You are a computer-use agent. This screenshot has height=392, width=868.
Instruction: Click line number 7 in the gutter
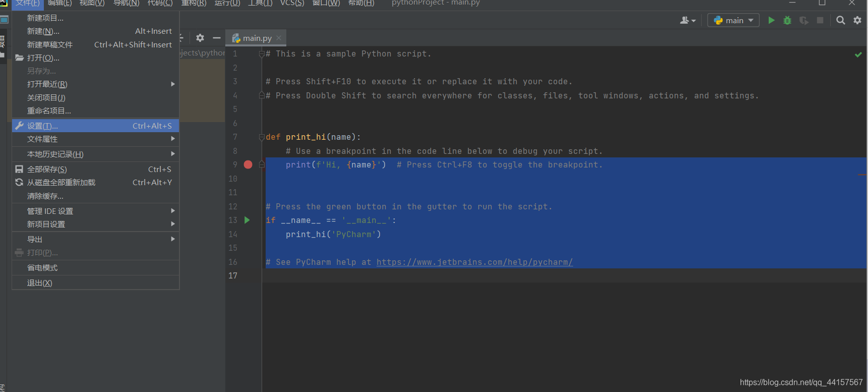tap(235, 137)
